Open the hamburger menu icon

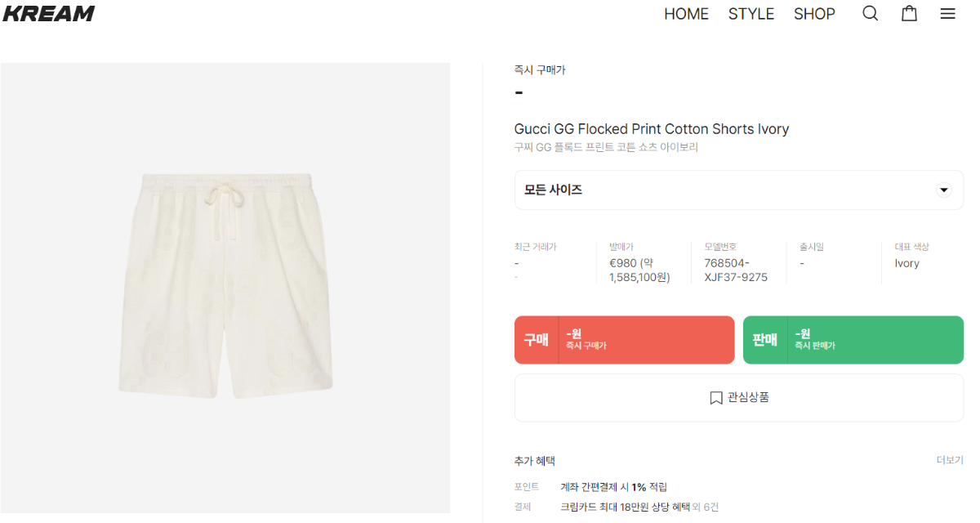(x=947, y=13)
